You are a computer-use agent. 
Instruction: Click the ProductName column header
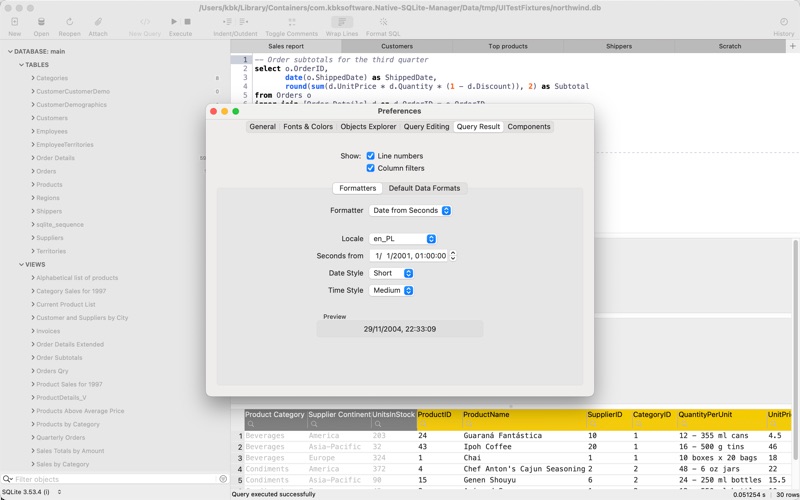point(524,415)
